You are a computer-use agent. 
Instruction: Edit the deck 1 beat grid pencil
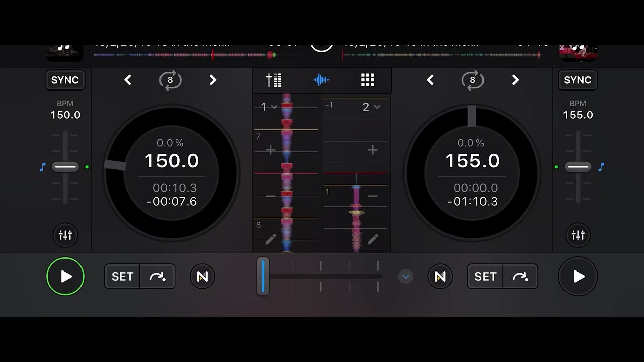[271, 240]
